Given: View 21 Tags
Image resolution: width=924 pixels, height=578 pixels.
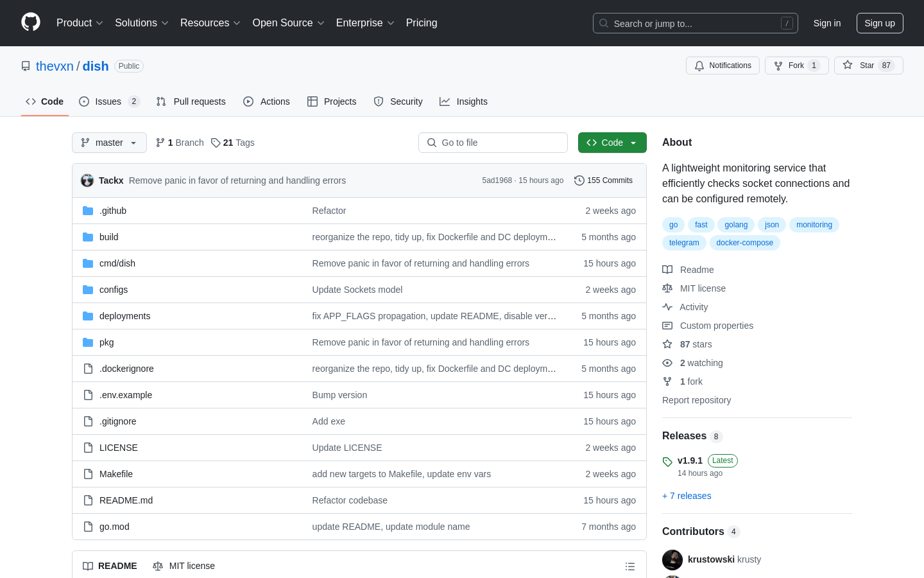Looking at the screenshot, I should (x=233, y=143).
